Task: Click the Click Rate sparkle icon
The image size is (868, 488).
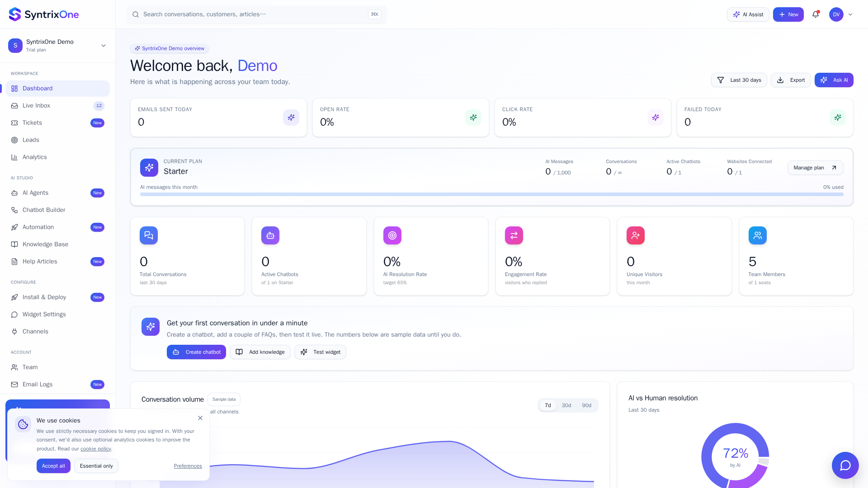Action: 656,117
